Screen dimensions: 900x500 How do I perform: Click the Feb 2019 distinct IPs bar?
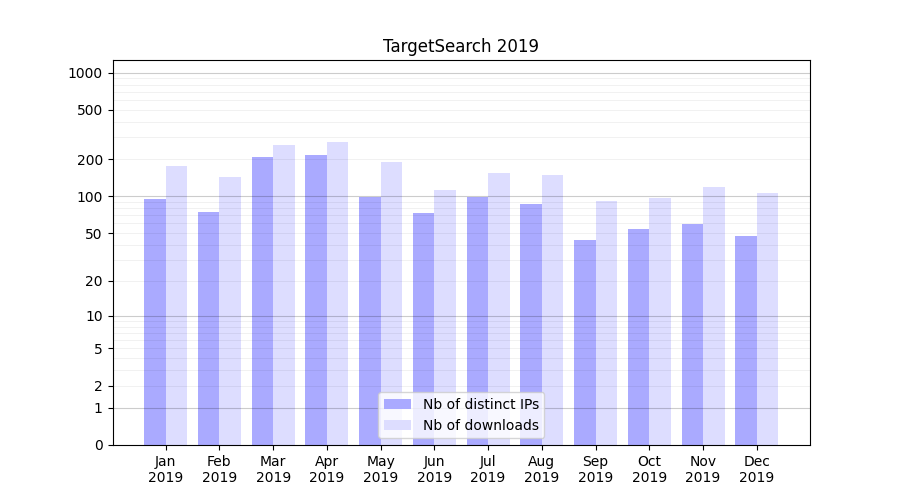(208, 328)
